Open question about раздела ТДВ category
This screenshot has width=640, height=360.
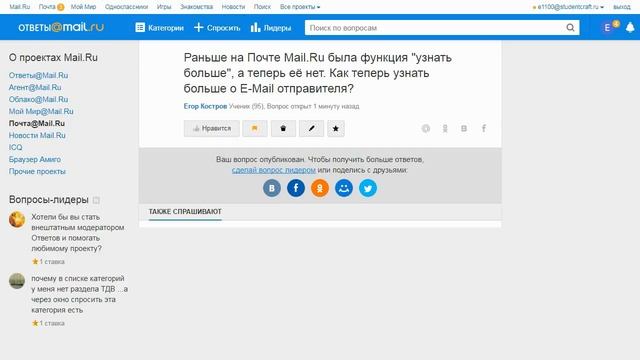80,294
